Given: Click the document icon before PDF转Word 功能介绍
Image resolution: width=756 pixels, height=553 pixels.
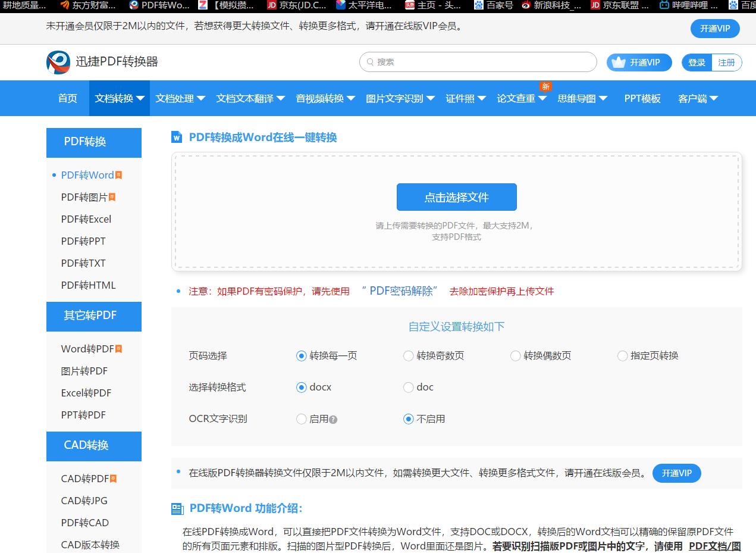Looking at the screenshot, I should (x=175, y=508).
